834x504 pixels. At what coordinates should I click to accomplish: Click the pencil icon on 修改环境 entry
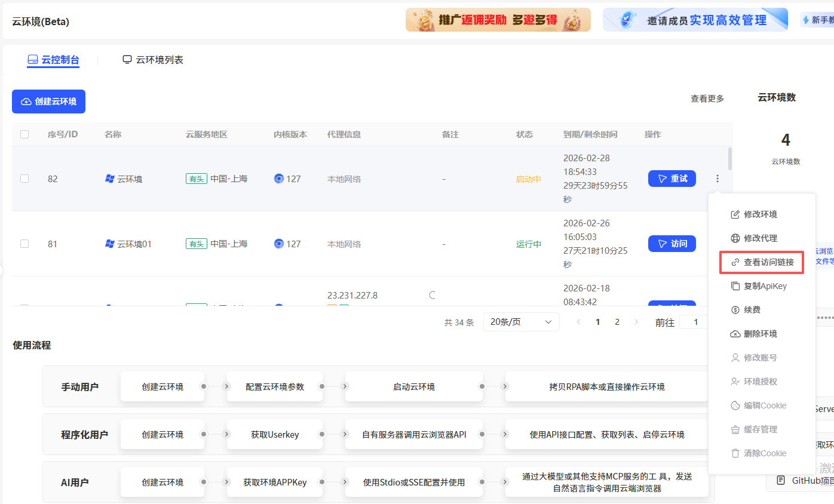[734, 214]
